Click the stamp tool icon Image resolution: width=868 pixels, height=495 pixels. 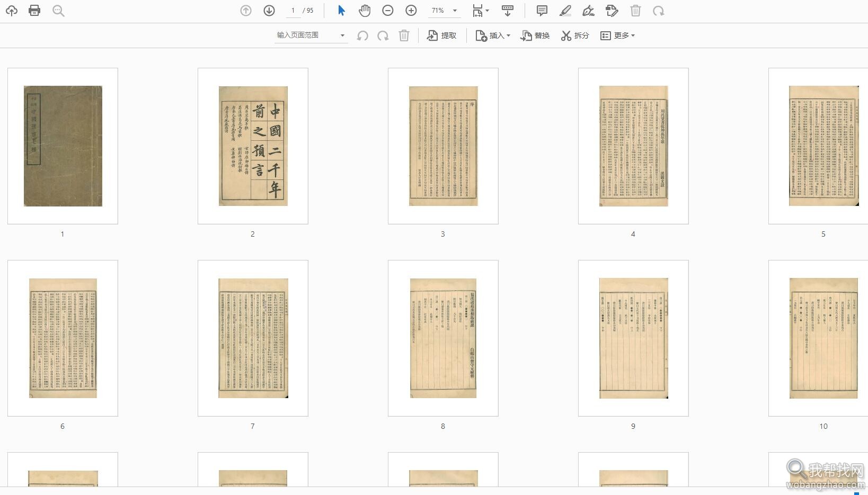[x=612, y=11]
